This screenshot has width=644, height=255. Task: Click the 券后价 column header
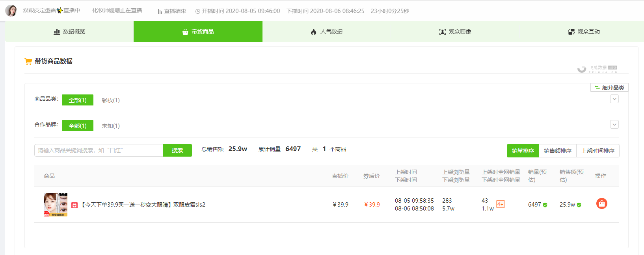(372, 176)
